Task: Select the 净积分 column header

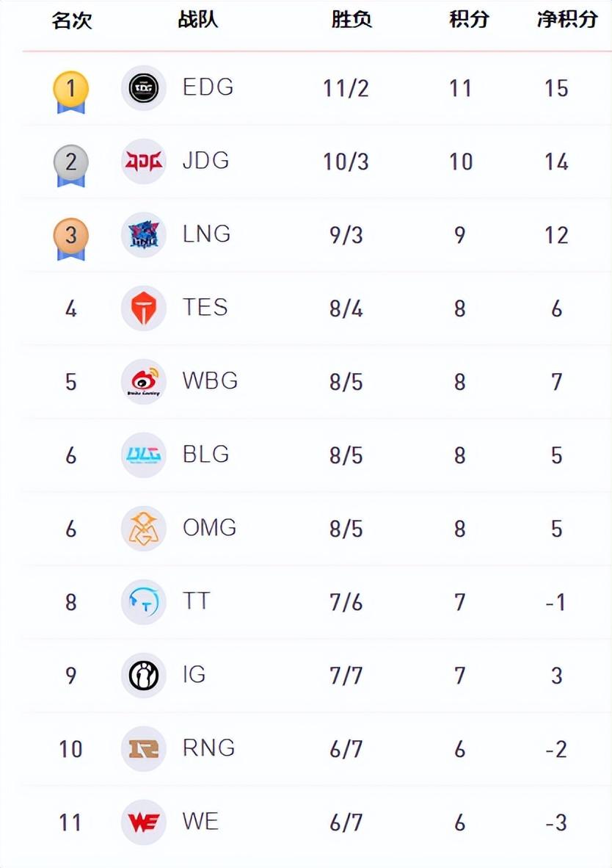Action: [567, 19]
